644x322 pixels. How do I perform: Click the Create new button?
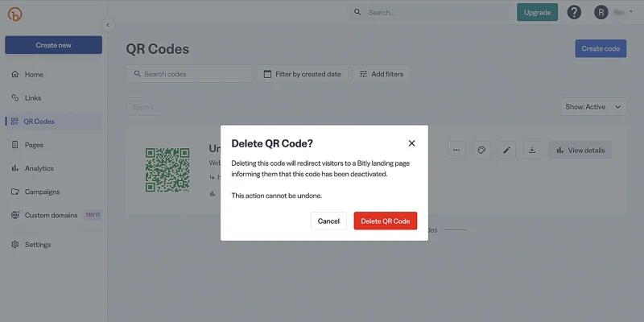[53, 45]
